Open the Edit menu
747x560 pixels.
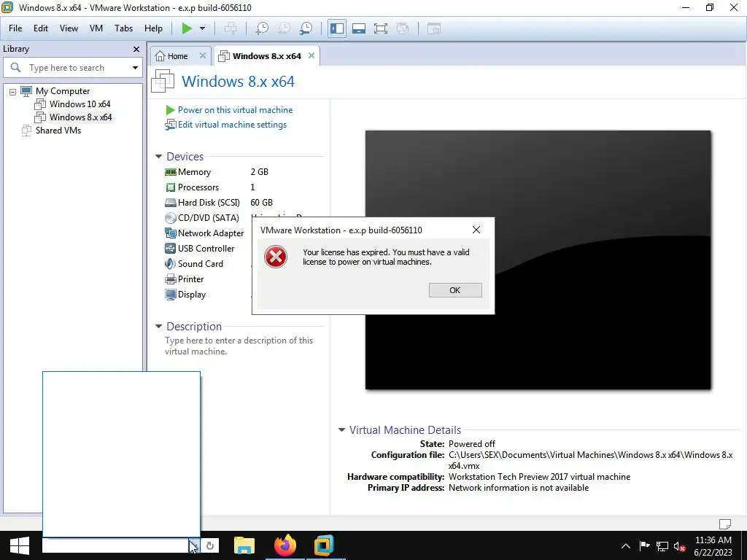[x=41, y=28]
